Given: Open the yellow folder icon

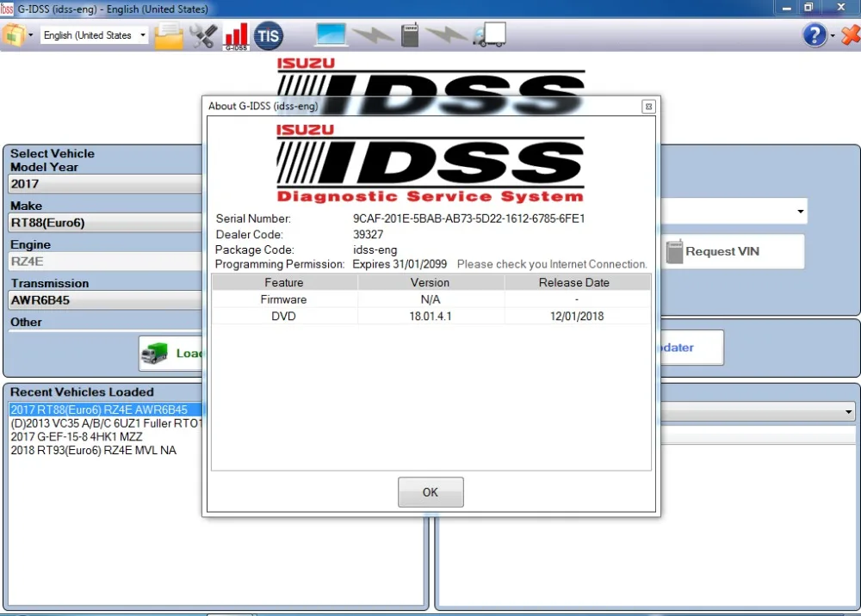Looking at the screenshot, I should point(169,36).
